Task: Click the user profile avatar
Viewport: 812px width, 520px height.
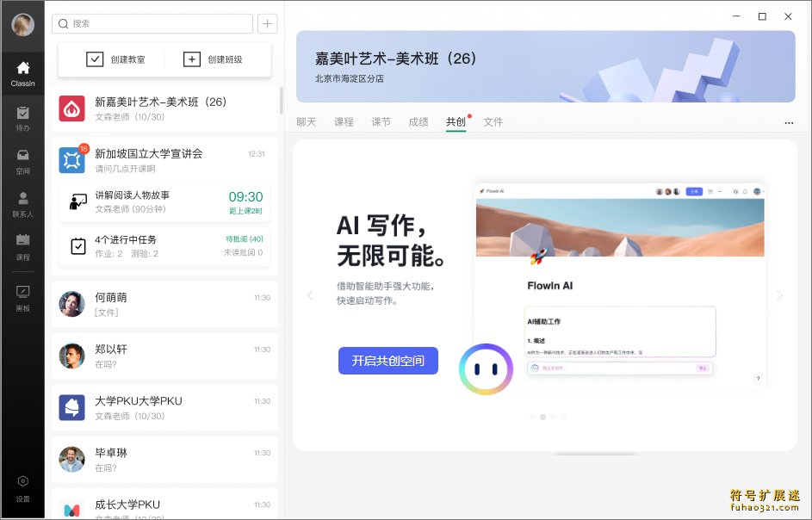Action: (x=22, y=24)
